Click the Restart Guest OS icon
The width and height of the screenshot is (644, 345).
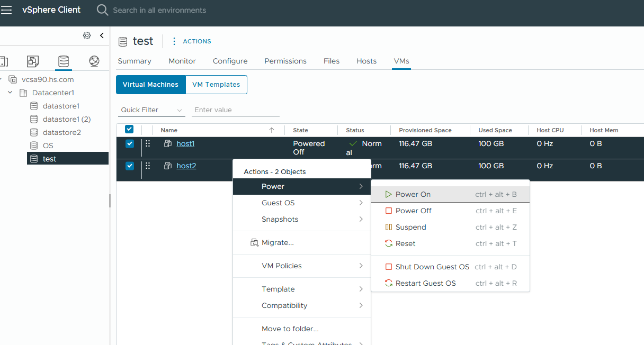[x=388, y=283]
